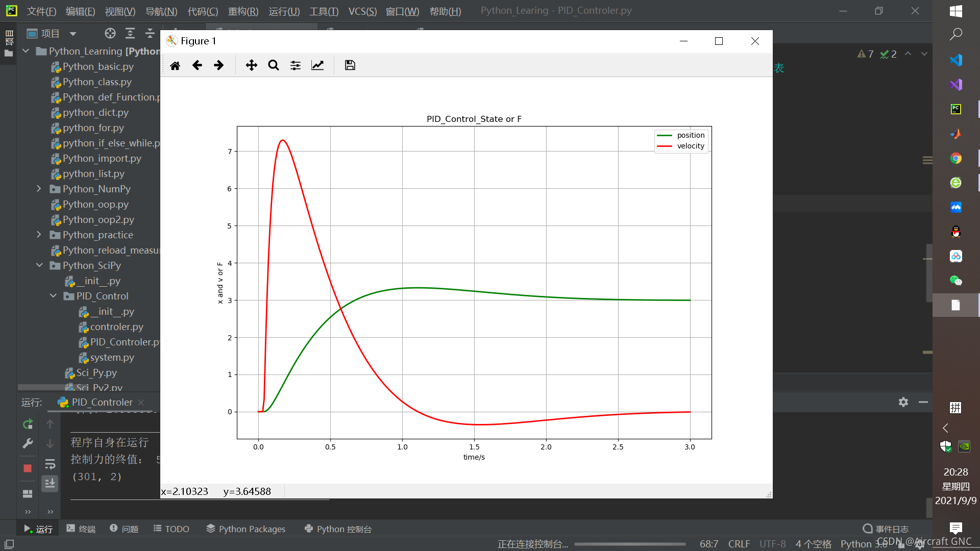Open system.py in the project tree
The height and width of the screenshot is (551, 980).
coord(112,357)
